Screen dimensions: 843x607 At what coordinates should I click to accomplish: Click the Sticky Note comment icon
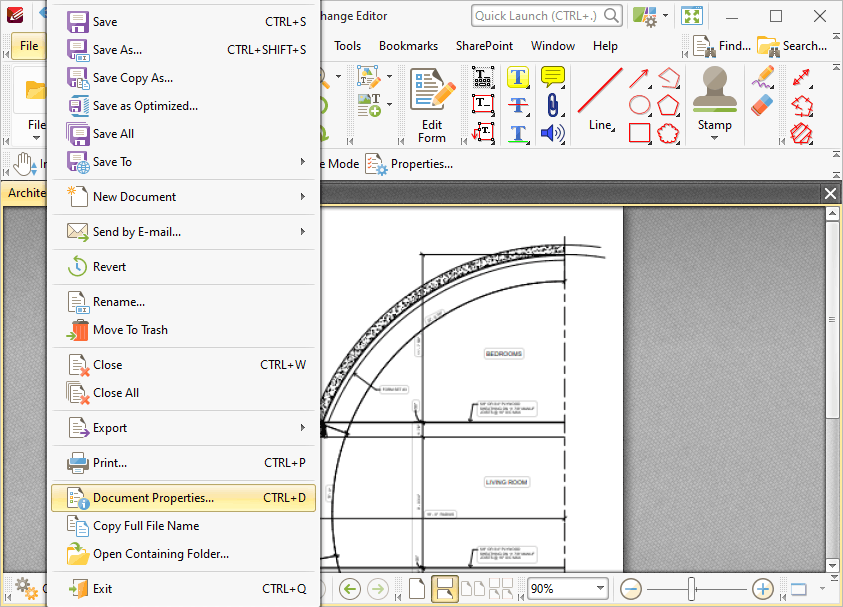552,77
